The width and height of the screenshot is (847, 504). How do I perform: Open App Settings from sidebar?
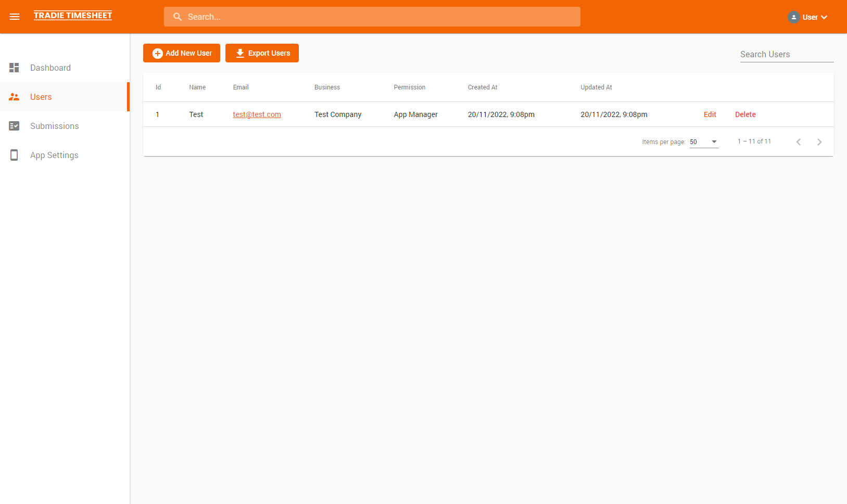point(65,155)
